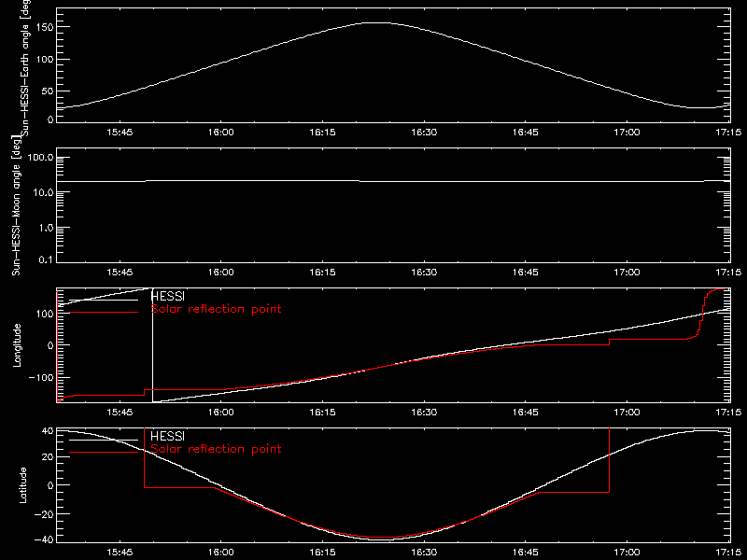Screen dimensions: 747x560
Task: Click the -100 tick on the Longitude plot
Action: pyautogui.click(x=40, y=377)
